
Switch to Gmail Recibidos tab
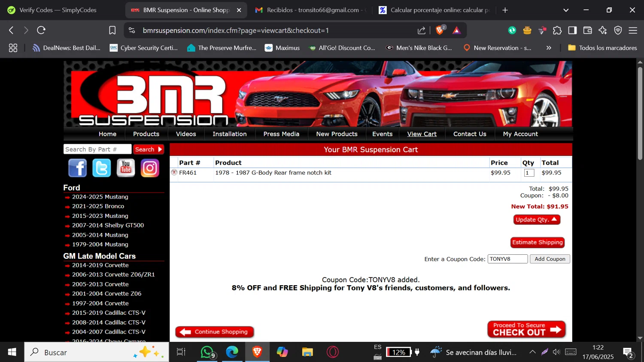tap(311, 10)
